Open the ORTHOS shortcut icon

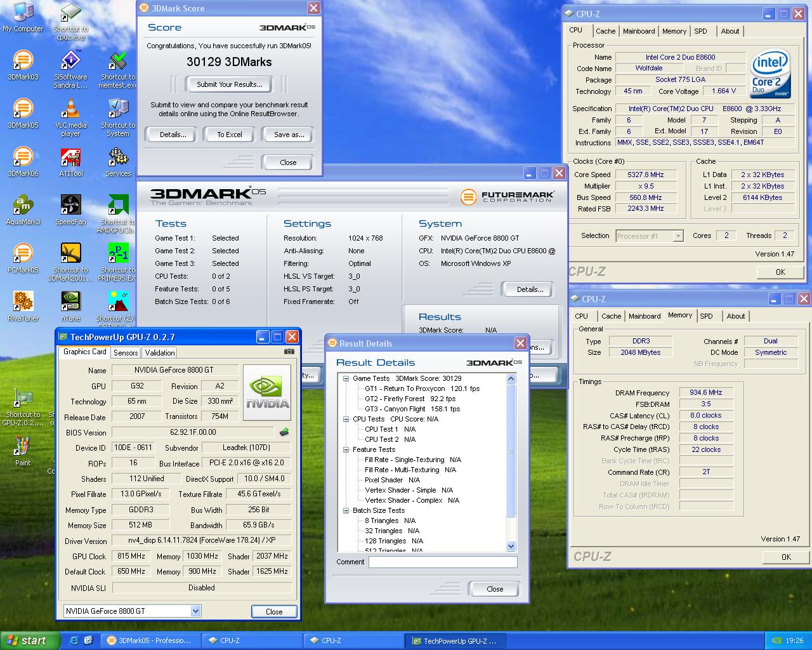tap(117, 309)
